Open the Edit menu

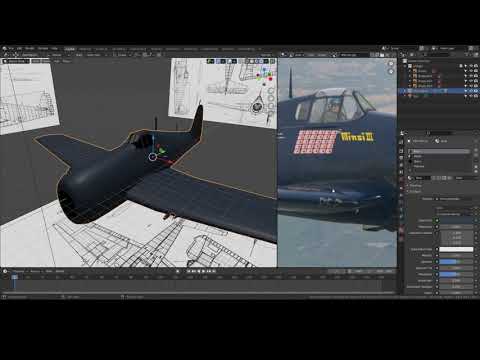click(x=19, y=48)
